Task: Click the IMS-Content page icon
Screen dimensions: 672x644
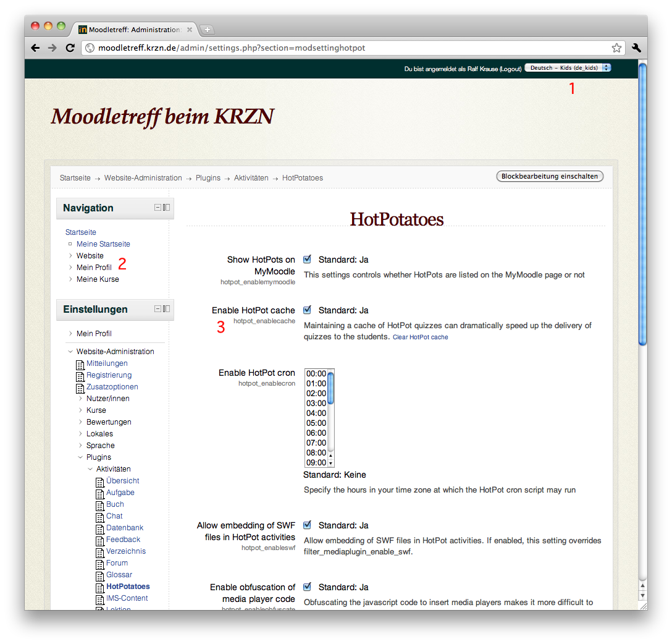Action: tap(100, 600)
